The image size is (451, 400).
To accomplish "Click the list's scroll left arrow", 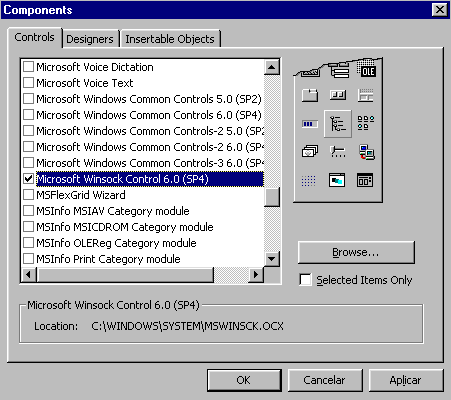I will [x=29, y=274].
